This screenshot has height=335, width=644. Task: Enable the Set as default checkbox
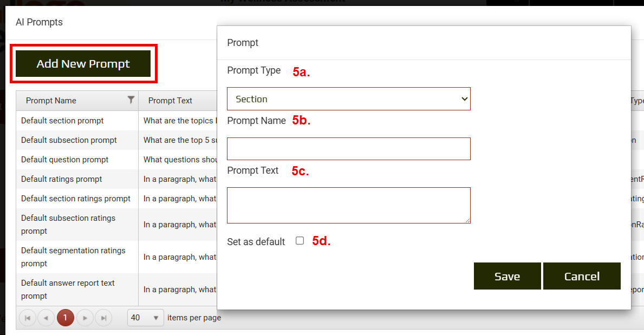click(300, 241)
